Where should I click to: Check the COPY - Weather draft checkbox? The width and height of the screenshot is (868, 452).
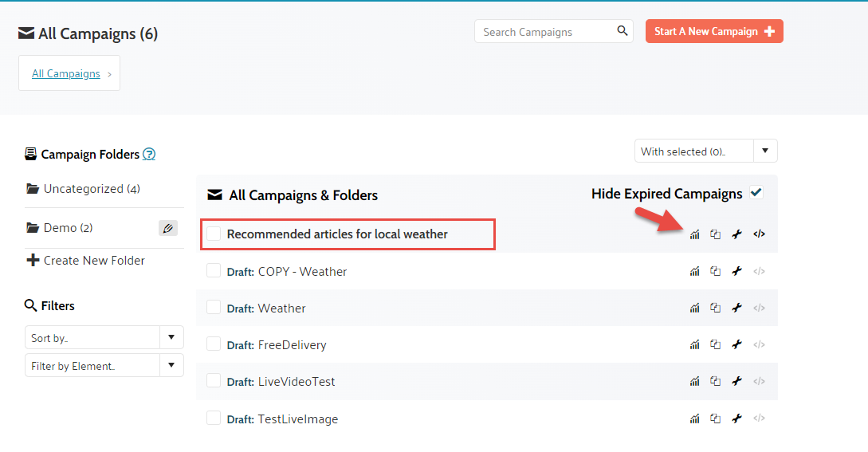214,271
